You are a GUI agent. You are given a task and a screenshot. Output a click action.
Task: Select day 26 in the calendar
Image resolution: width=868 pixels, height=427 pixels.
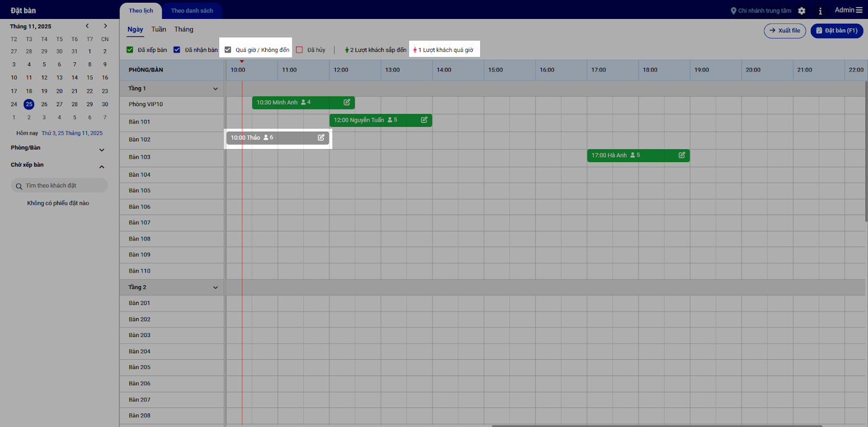pos(44,104)
